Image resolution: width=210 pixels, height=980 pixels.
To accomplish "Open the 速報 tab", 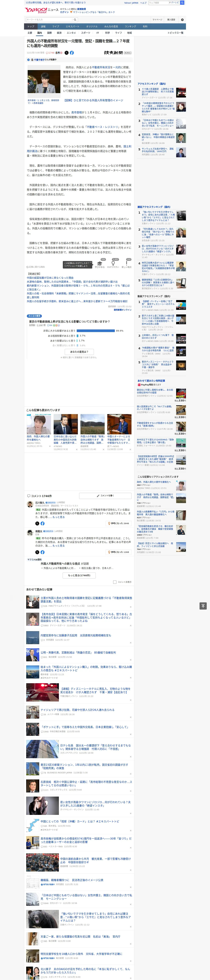I will (43, 27).
